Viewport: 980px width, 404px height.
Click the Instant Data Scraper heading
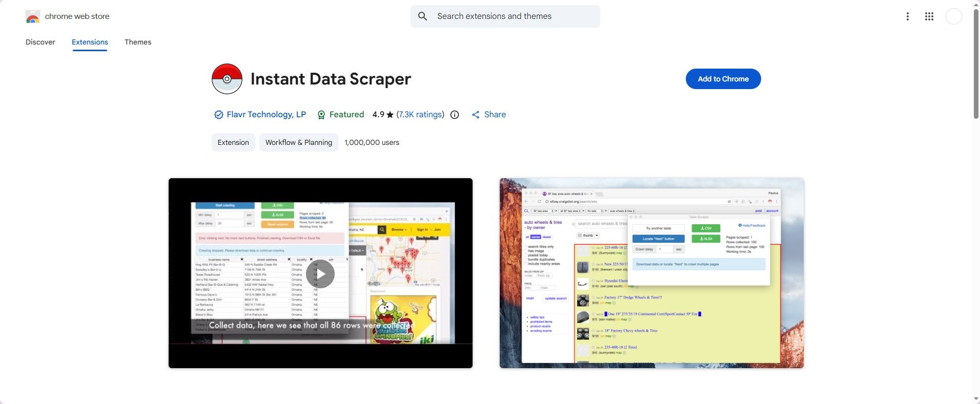click(x=331, y=79)
